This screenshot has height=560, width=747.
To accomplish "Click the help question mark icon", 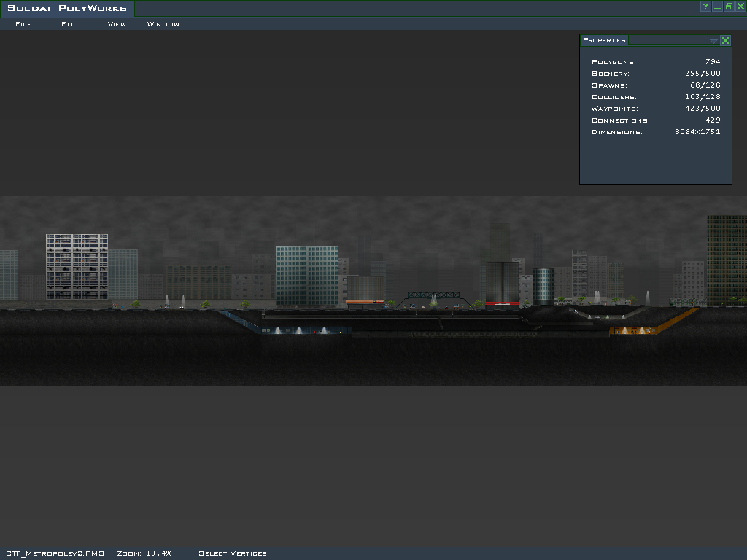I will click(x=705, y=7).
